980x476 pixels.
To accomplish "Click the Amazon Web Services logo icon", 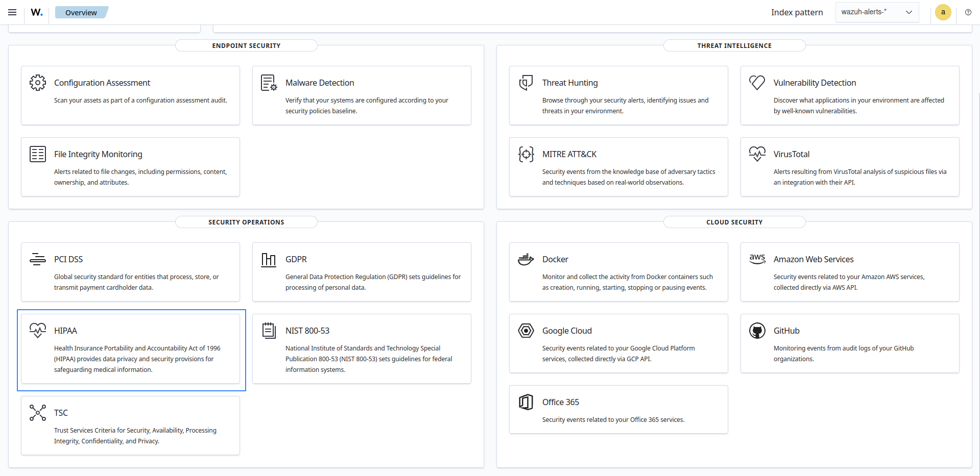I will point(757,259).
